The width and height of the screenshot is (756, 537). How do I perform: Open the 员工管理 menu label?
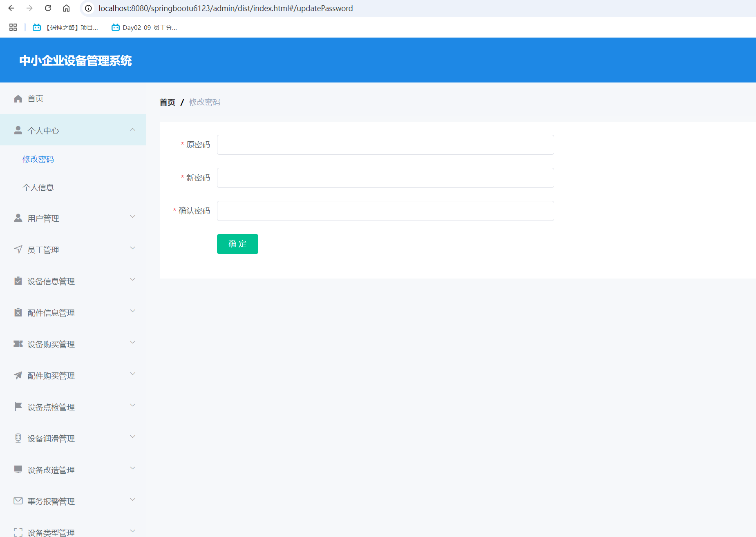43,250
